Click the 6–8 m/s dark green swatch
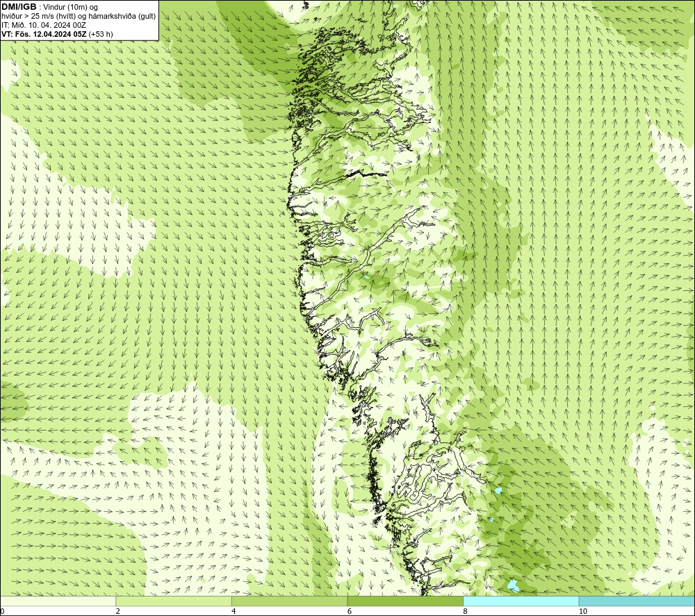The image size is (695, 616). [x=405, y=601]
